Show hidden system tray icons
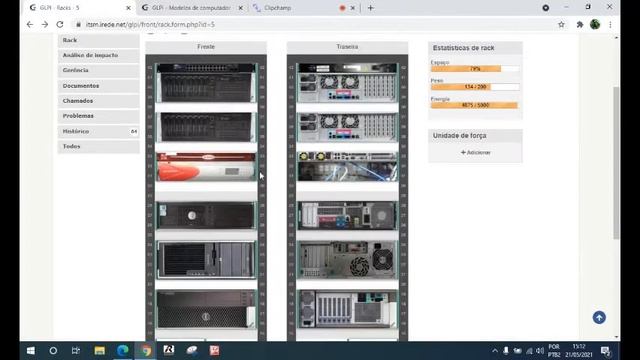Image resolution: width=640 pixels, height=360 pixels. tap(495, 351)
